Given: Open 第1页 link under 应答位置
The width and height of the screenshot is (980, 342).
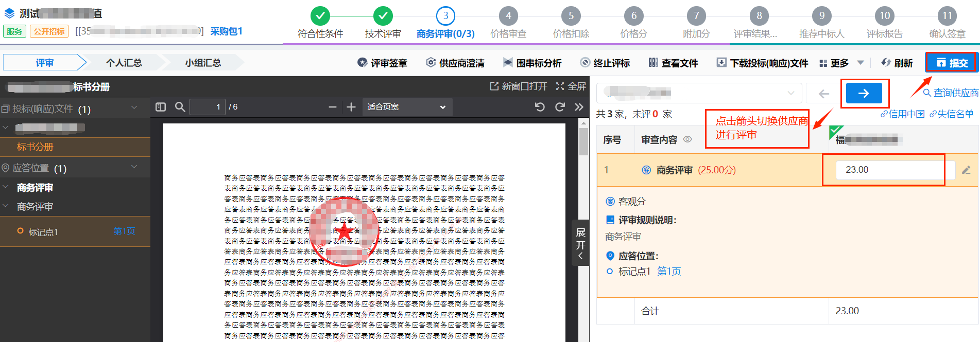Looking at the screenshot, I should pos(669,271).
